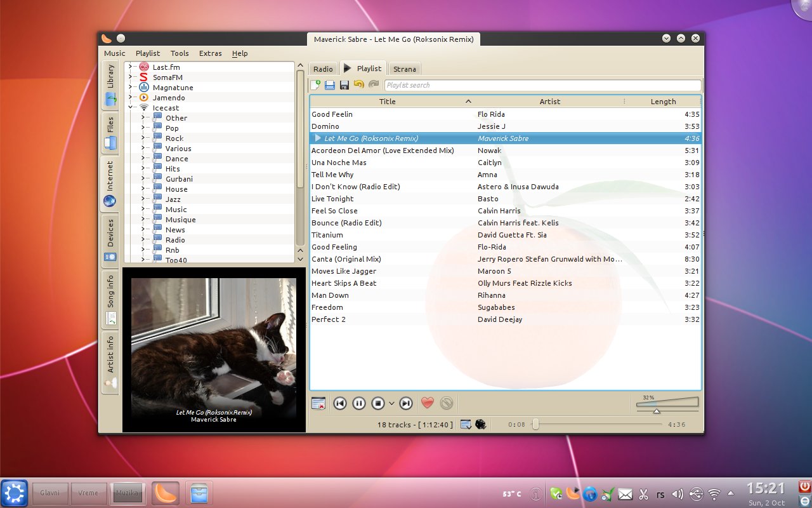Image resolution: width=812 pixels, height=508 pixels.
Task: Click the ban track icon
Action: (x=447, y=403)
